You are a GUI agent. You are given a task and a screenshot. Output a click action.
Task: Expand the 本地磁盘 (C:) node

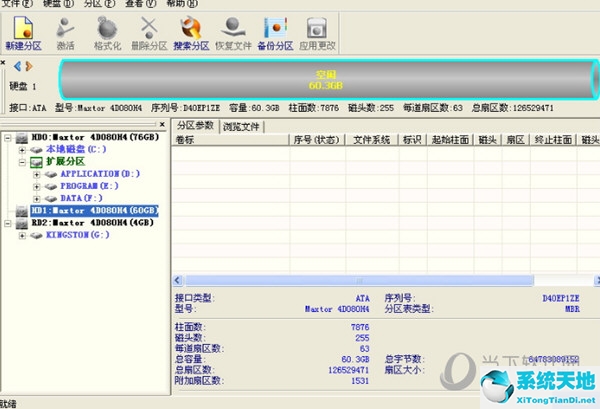coord(22,150)
